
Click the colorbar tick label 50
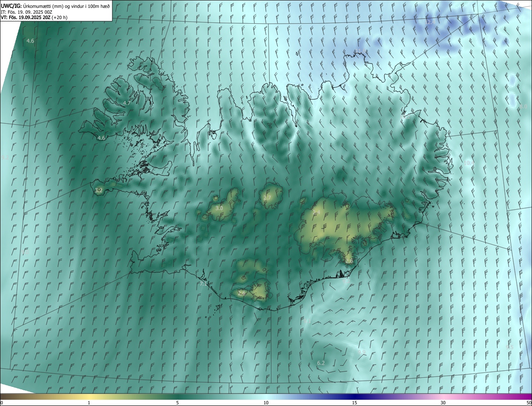529,403
